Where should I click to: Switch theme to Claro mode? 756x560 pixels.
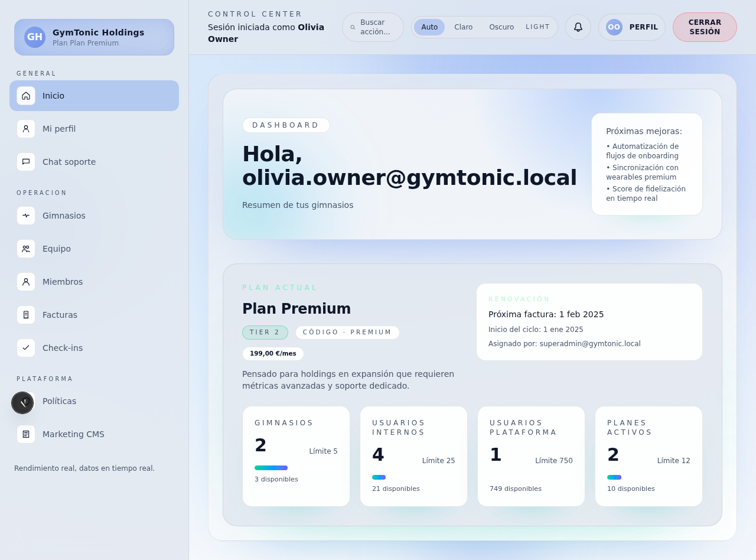pos(463,27)
